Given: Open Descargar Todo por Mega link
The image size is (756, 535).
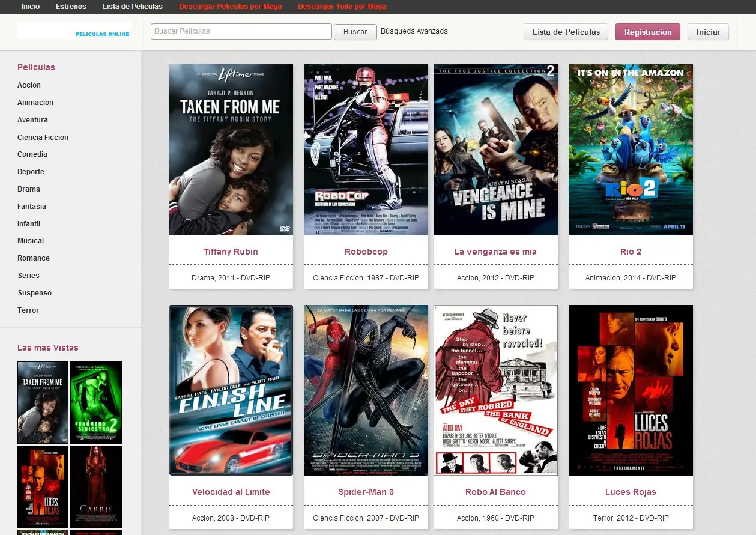Looking at the screenshot, I should pyautogui.click(x=342, y=7).
